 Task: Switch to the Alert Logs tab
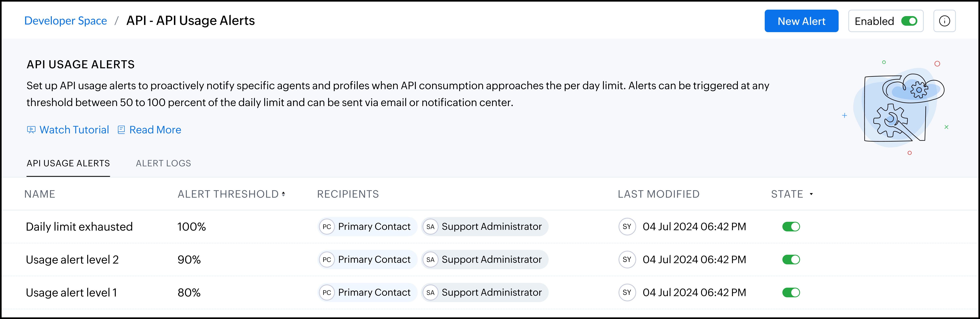(x=163, y=163)
